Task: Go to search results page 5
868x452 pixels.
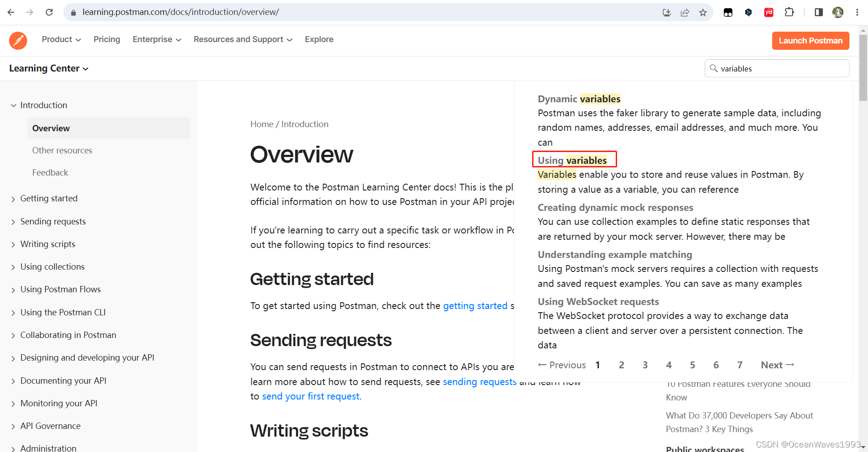Action: tap(693, 365)
